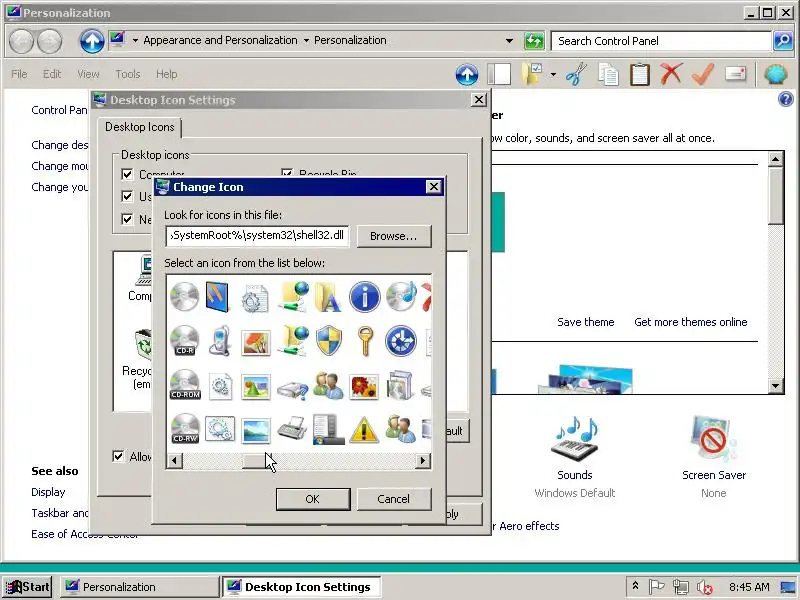
Task: Choose the fonts folder icon with letter A
Action: click(328, 296)
